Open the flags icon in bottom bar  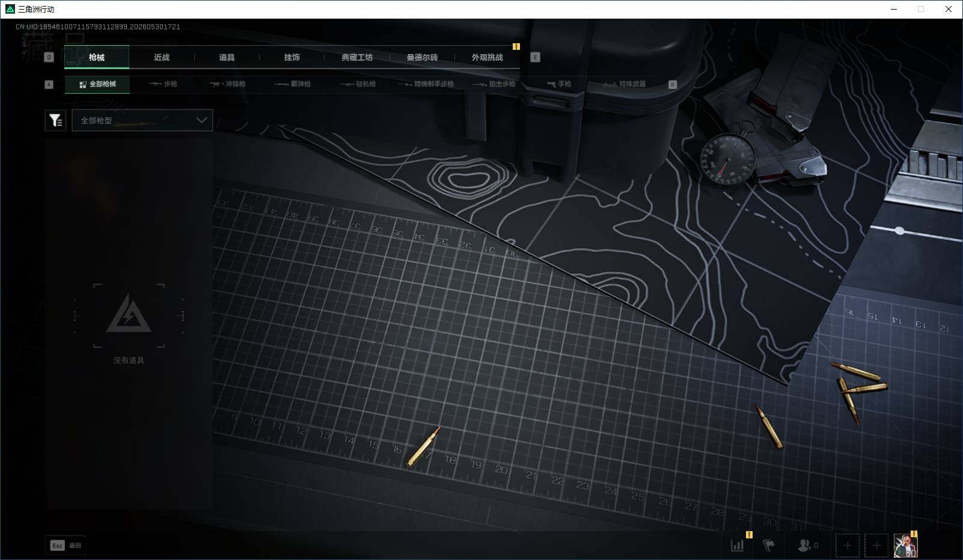768,545
